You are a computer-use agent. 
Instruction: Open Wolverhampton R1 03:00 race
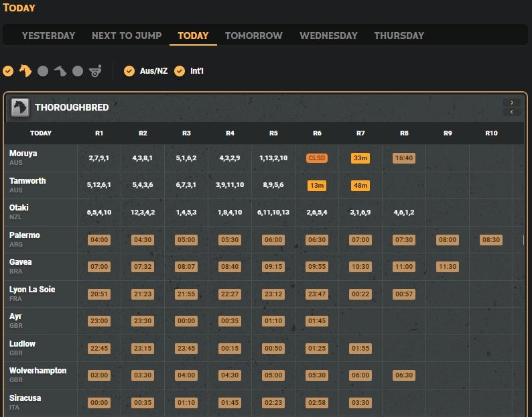99,375
